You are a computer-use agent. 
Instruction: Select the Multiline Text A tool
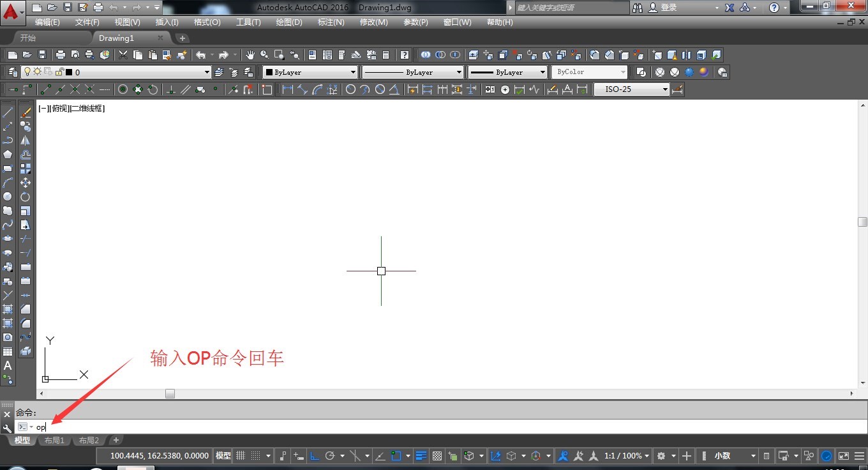pos(8,366)
